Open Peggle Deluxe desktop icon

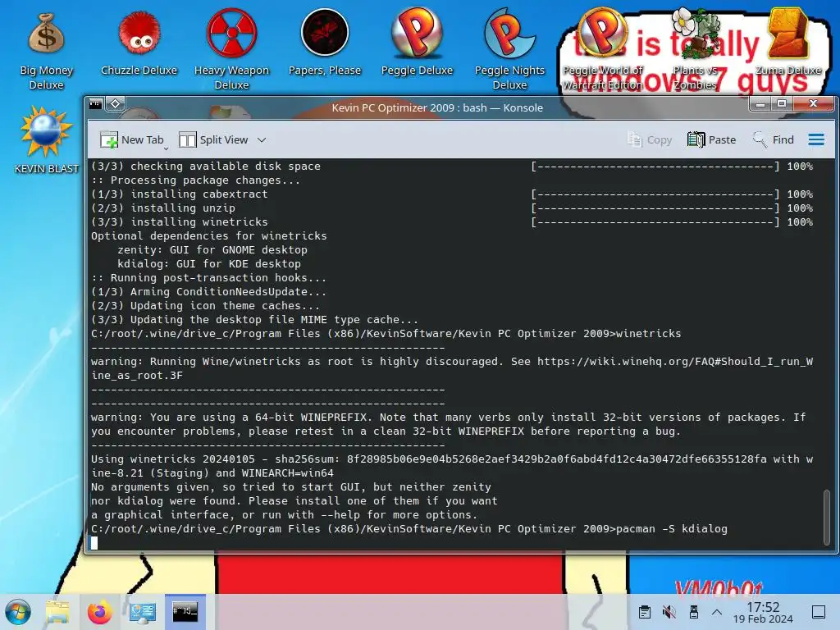417,43
